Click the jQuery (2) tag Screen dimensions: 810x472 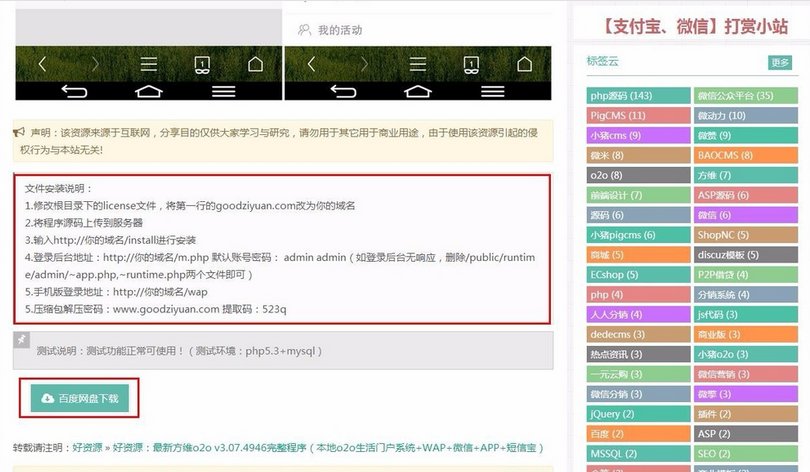coord(638,414)
